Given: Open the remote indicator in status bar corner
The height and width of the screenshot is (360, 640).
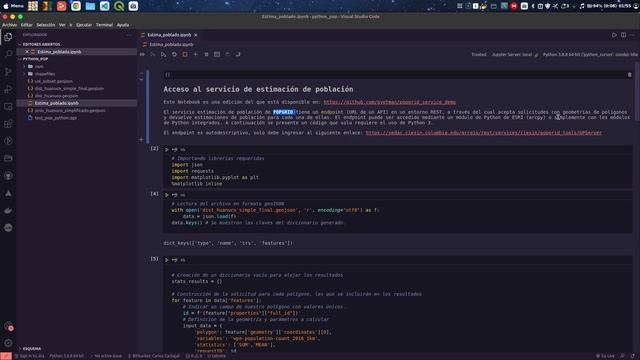Looking at the screenshot, I should [x=6, y=356].
